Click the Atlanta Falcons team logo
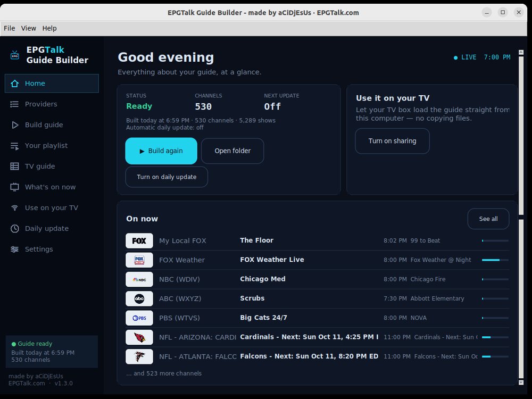This screenshot has height=399, width=532. tap(139, 357)
